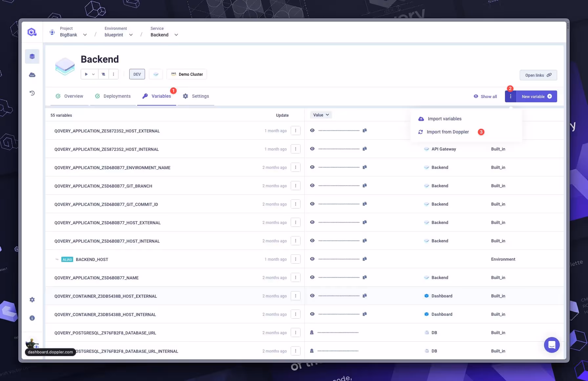The width and height of the screenshot is (588, 381).
Task: Click the Demo Cluster badge
Action: pos(187,74)
